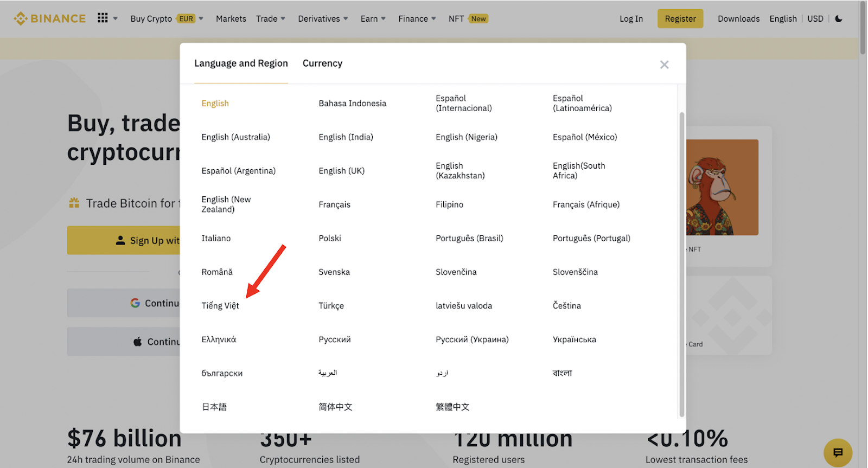Select Italiano language
This screenshot has height=468, width=868.
coord(216,238)
